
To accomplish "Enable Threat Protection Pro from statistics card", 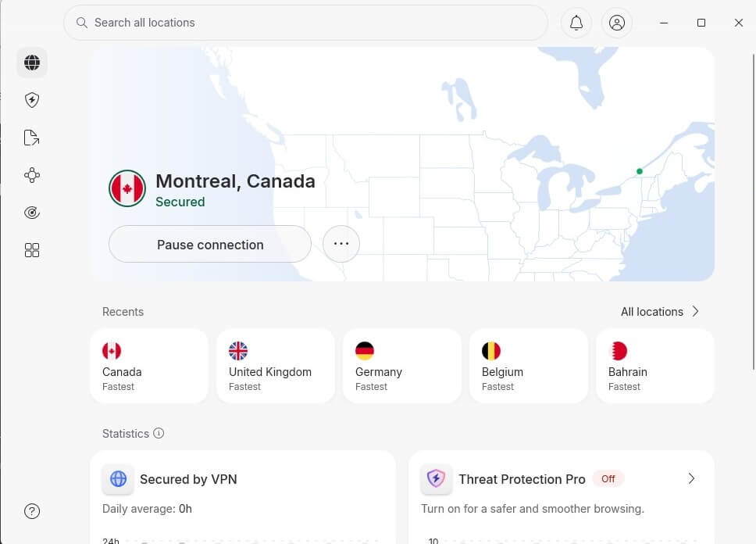I will 608,478.
